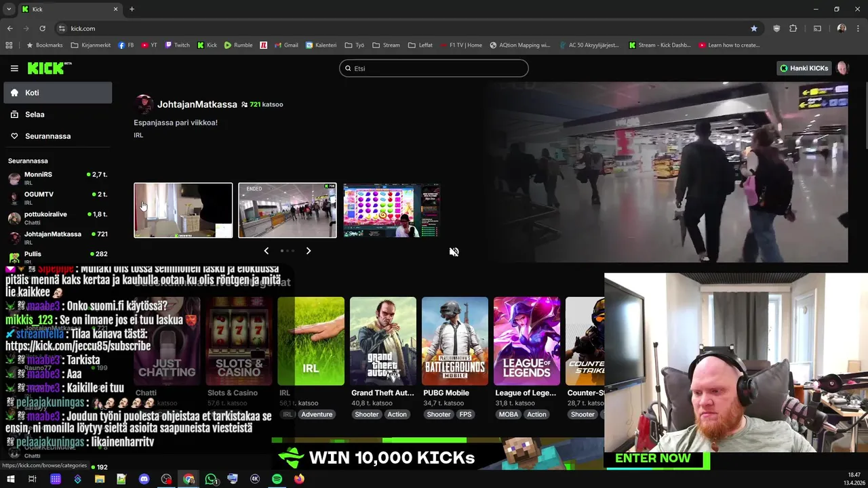Screen dimensions: 868x488
Task: Open the JohtajanMatkassa channel name heading
Action: click(x=197, y=104)
